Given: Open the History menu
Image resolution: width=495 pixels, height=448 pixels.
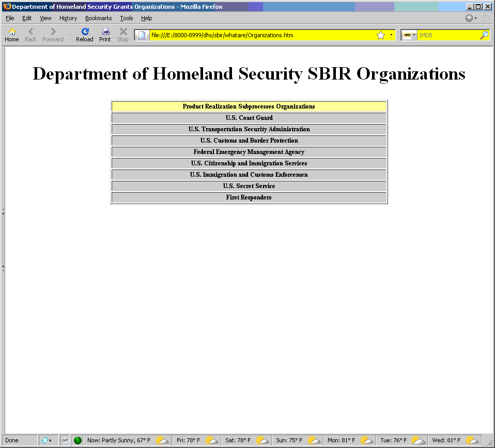Looking at the screenshot, I should pyautogui.click(x=68, y=18).
